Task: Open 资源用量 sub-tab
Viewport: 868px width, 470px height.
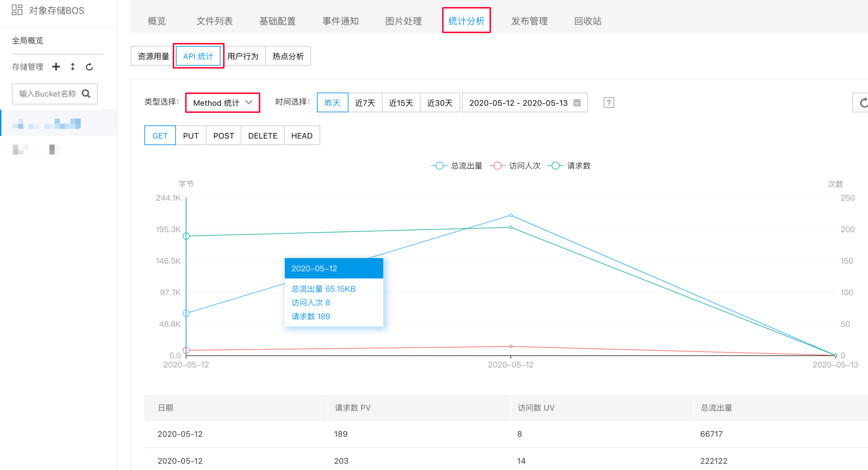Action: point(153,56)
